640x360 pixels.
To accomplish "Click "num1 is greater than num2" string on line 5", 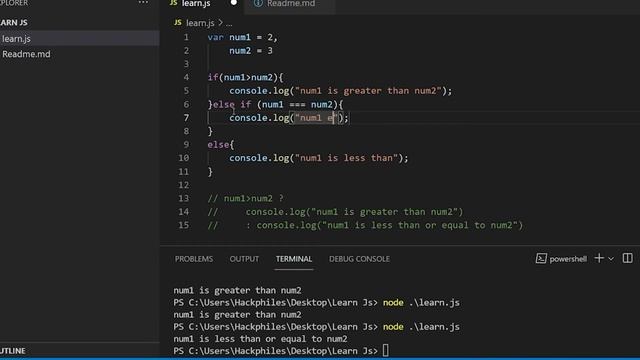I will coord(368,91).
